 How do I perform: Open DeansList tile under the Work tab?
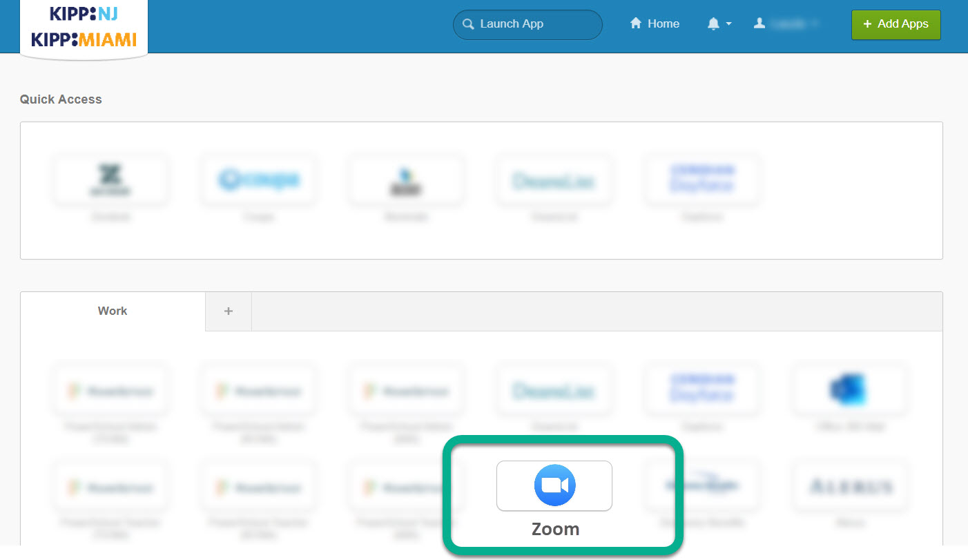pos(554,391)
